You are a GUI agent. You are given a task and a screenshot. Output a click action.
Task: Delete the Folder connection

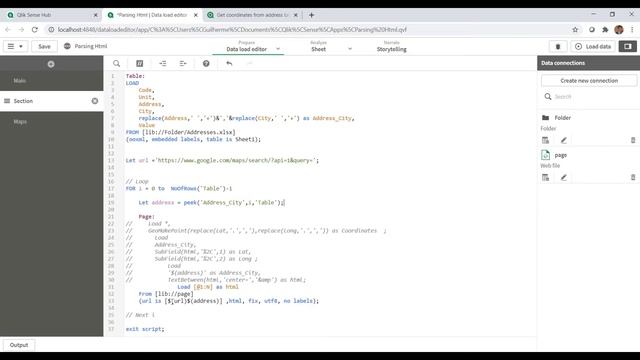[x=633, y=140]
